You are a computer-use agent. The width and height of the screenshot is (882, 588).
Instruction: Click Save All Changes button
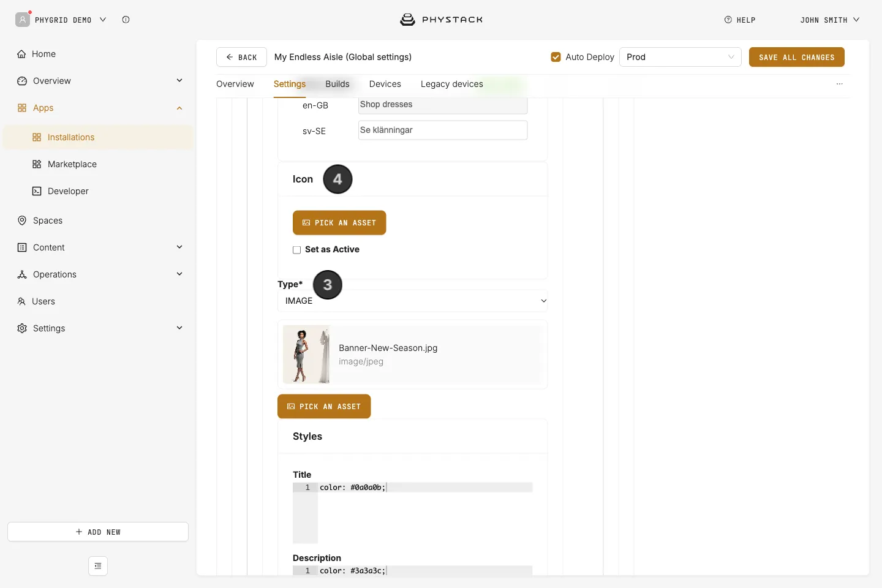pyautogui.click(x=796, y=57)
